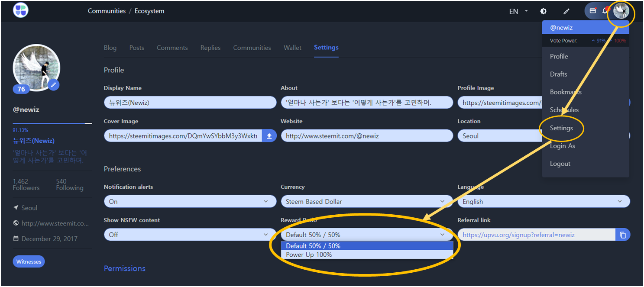Click the Referral link field
Image resolution: width=644 pixels, height=287 pixels.
pos(537,235)
